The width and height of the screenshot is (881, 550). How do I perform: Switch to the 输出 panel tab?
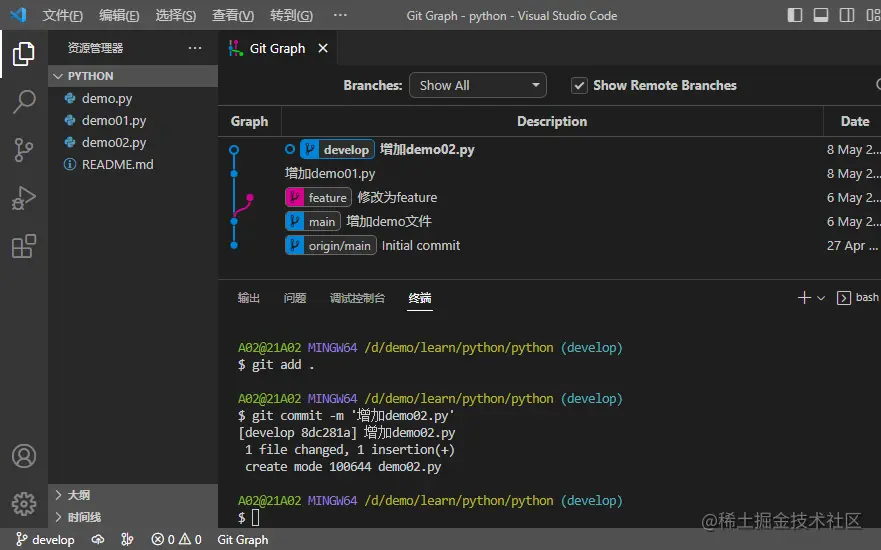[248, 298]
